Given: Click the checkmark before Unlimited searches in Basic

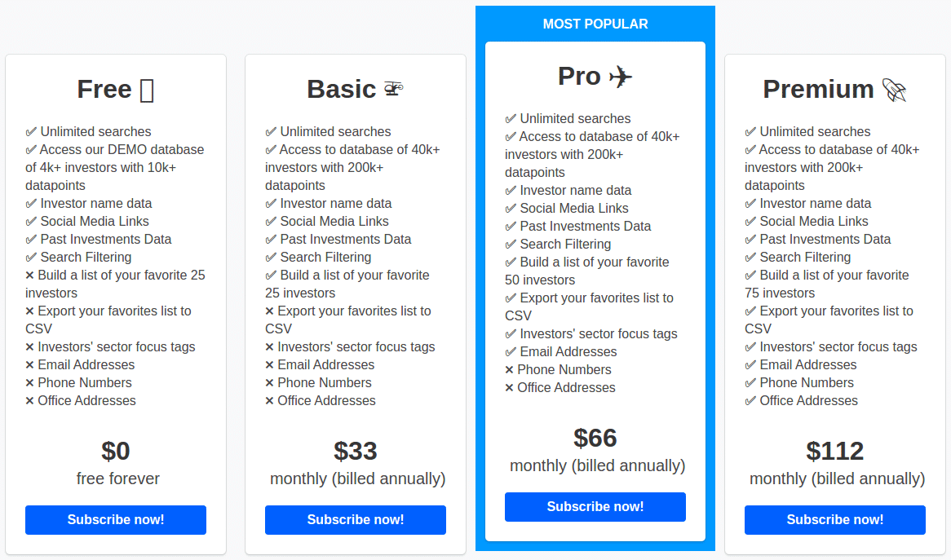Looking at the screenshot, I should 271,131.
